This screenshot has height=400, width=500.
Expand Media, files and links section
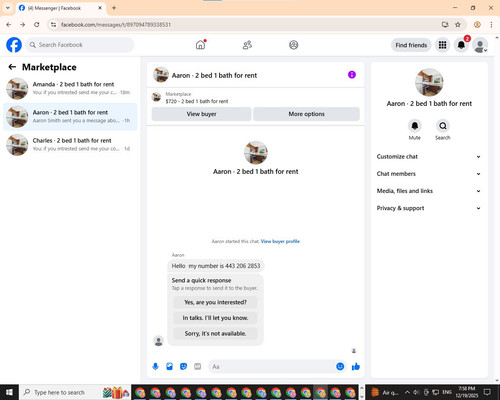pos(429,191)
